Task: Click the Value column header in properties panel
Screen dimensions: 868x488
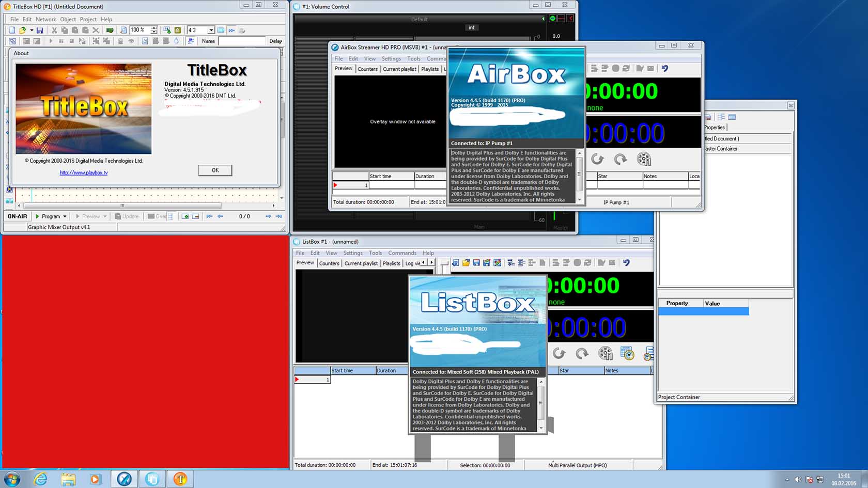Action: click(726, 303)
